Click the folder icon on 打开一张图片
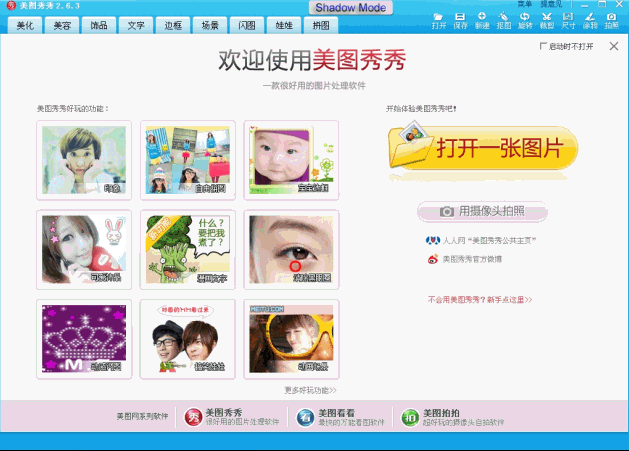This screenshot has width=629, height=451. pyautogui.click(x=410, y=144)
